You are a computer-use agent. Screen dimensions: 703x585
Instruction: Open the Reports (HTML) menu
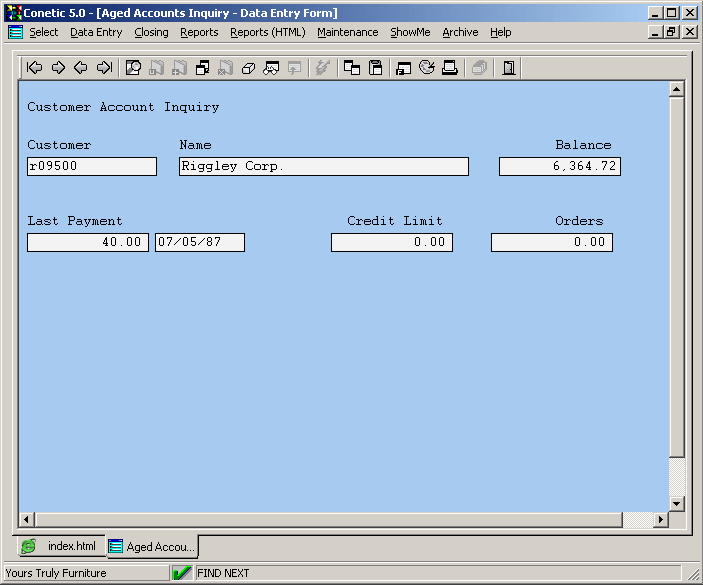[x=267, y=32]
